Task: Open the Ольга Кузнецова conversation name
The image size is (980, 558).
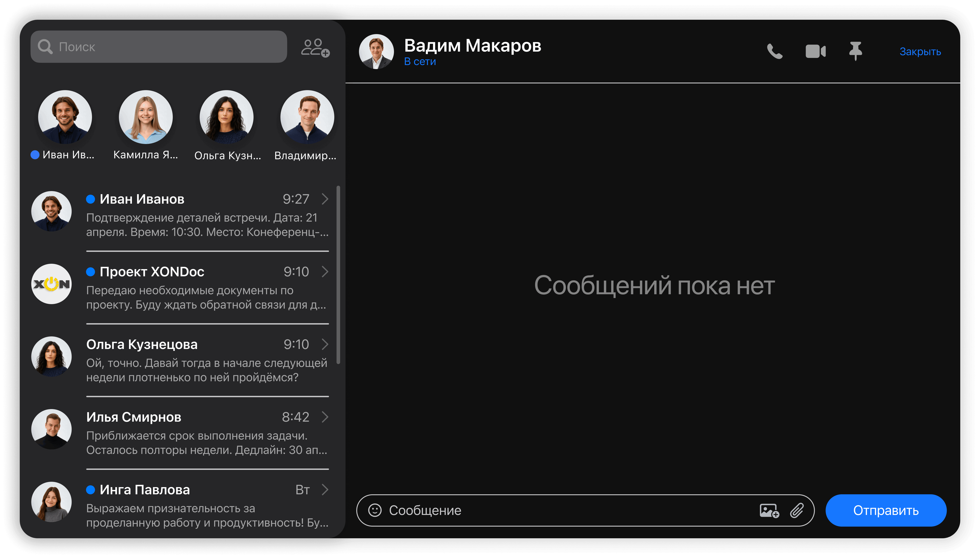Action: pyautogui.click(x=142, y=344)
